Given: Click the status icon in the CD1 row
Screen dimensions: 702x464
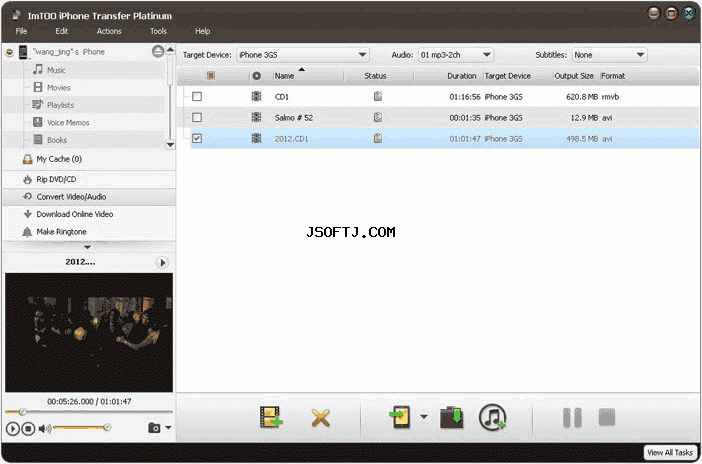Looking at the screenshot, I should pos(378,96).
